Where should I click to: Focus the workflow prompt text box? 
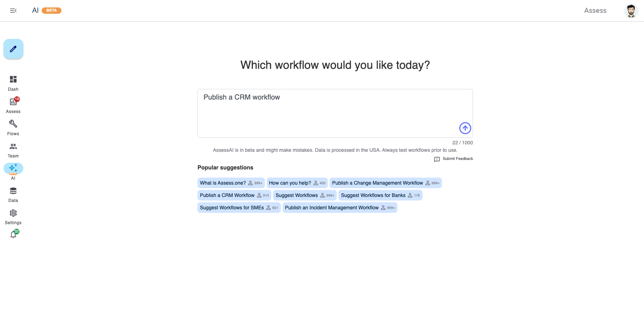335,113
